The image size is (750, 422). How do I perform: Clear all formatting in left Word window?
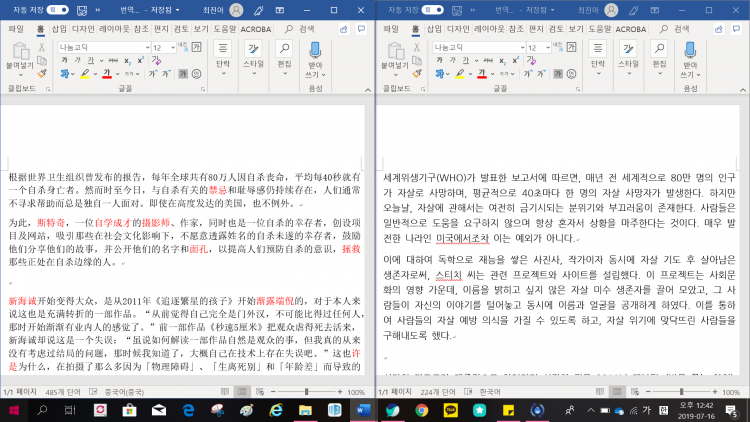[x=156, y=60]
